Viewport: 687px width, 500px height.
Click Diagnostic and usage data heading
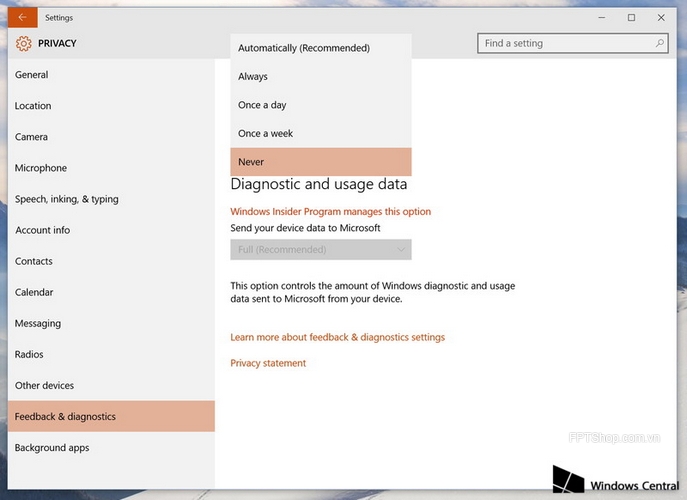tap(319, 184)
